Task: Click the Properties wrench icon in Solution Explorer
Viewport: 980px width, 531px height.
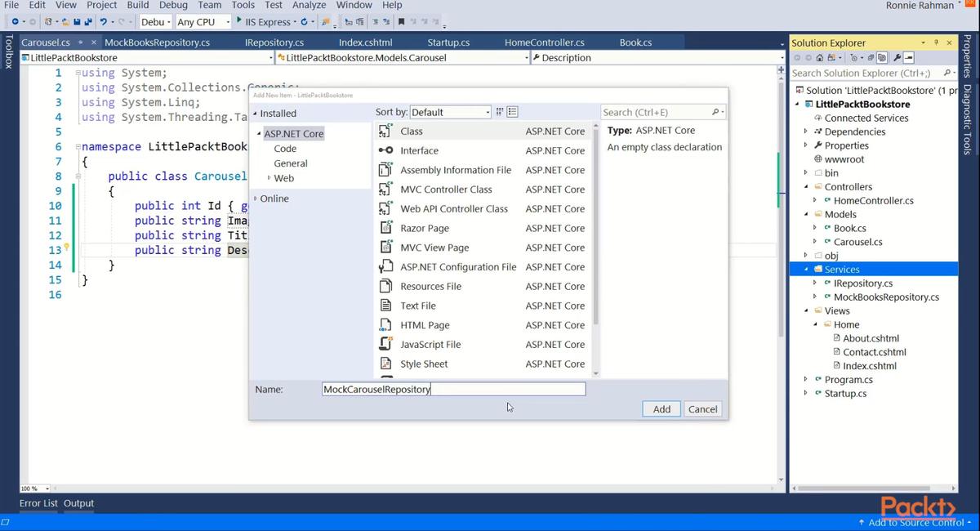Action: click(897, 58)
